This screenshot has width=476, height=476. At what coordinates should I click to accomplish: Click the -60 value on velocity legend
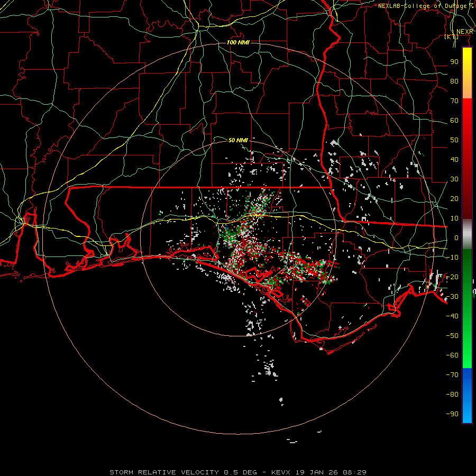pos(452,355)
